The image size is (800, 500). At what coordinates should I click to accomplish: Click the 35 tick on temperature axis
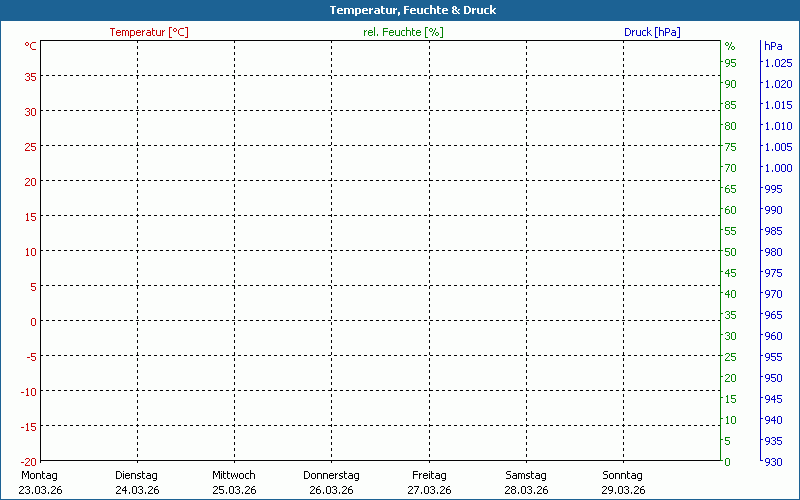click(30, 76)
